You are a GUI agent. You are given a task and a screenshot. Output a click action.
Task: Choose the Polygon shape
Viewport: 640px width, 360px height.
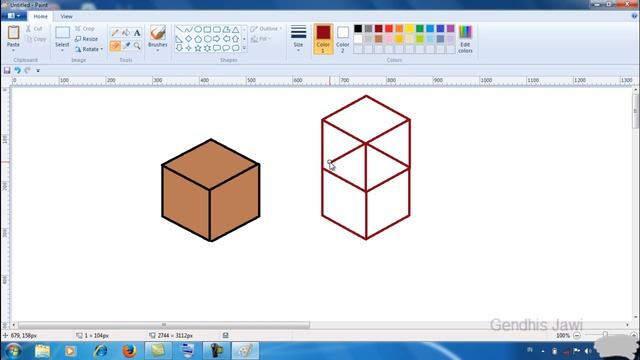pos(226,29)
